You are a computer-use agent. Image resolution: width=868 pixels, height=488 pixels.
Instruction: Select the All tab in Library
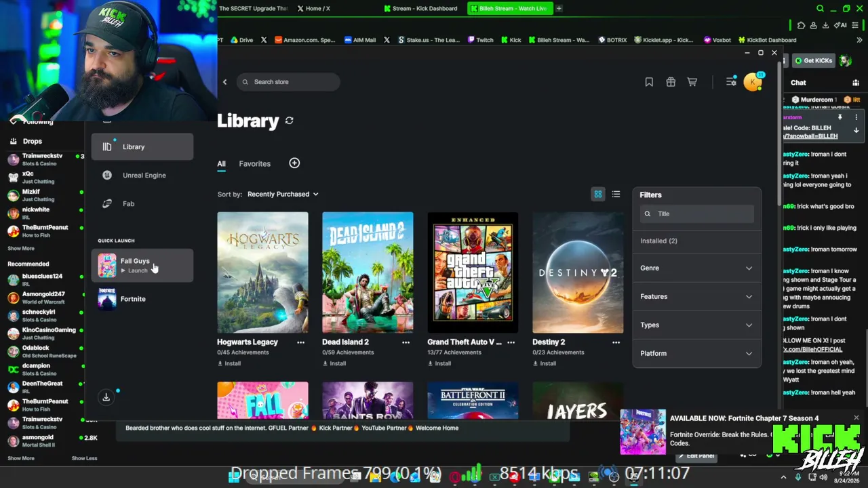tap(222, 164)
